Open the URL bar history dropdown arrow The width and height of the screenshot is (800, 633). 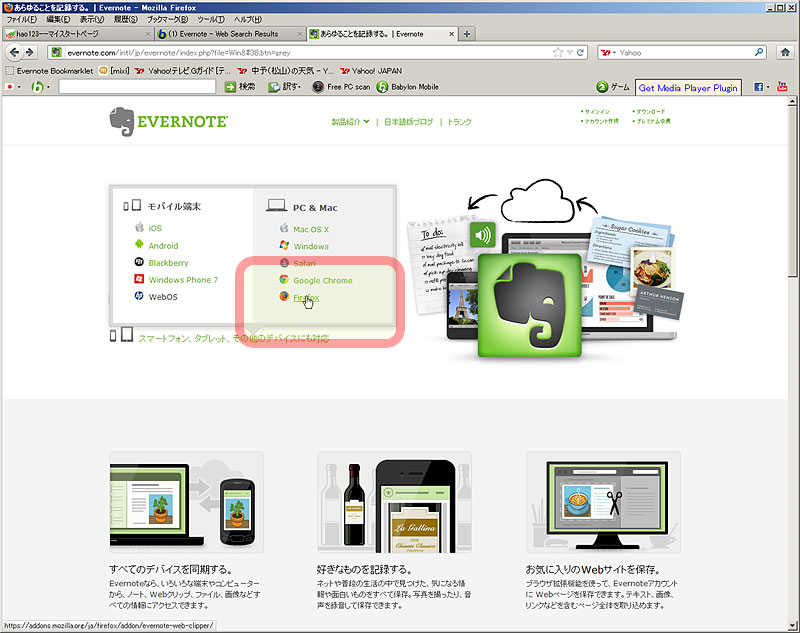[569, 52]
